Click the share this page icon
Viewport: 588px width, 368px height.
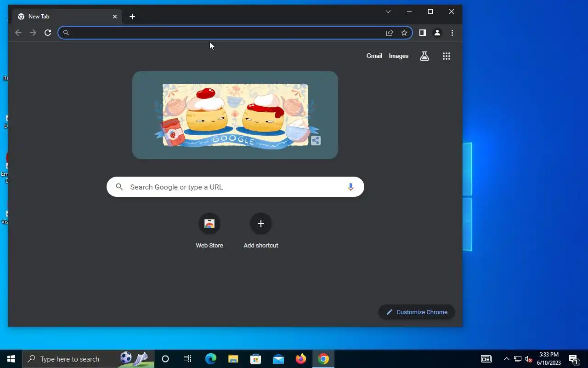[390, 33]
